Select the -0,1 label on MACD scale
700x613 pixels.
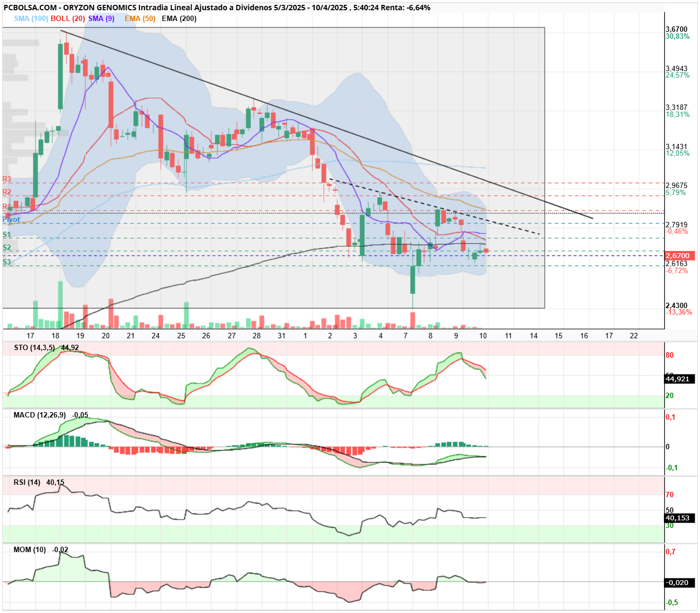[x=672, y=468]
